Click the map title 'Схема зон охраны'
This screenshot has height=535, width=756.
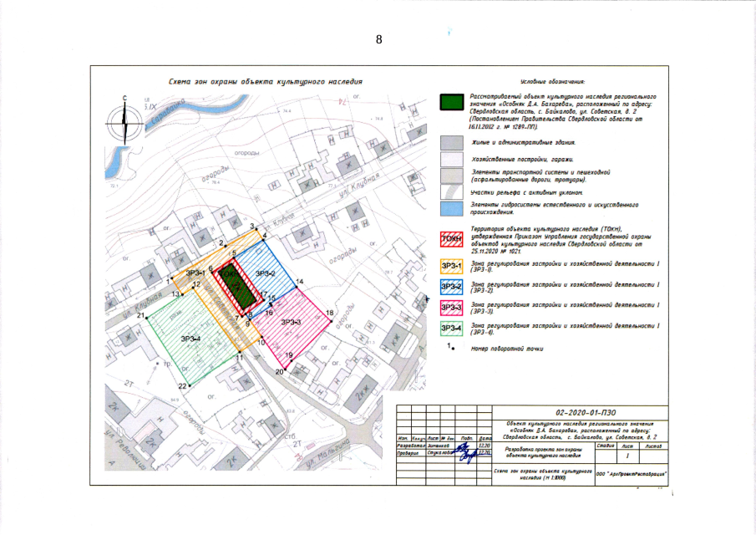(x=265, y=83)
